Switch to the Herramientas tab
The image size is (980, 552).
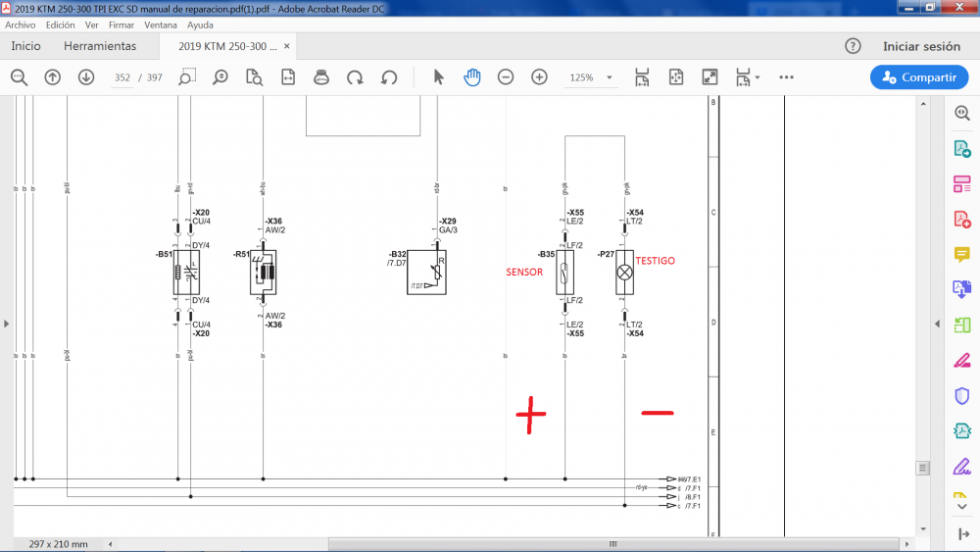100,46
